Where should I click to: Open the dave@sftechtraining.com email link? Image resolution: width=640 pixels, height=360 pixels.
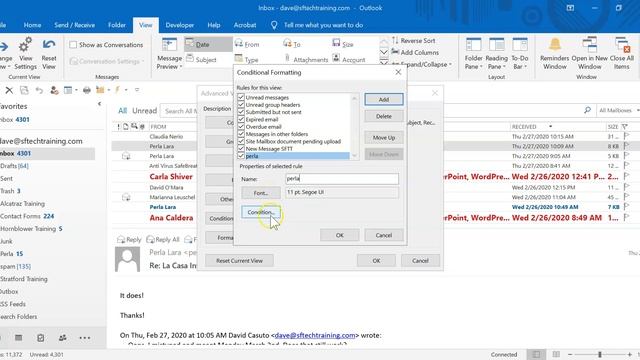point(315,335)
